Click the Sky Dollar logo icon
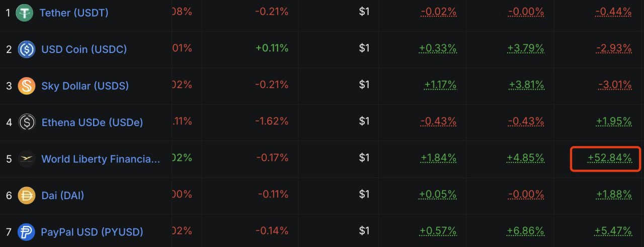This screenshot has height=247, width=644. click(26, 86)
